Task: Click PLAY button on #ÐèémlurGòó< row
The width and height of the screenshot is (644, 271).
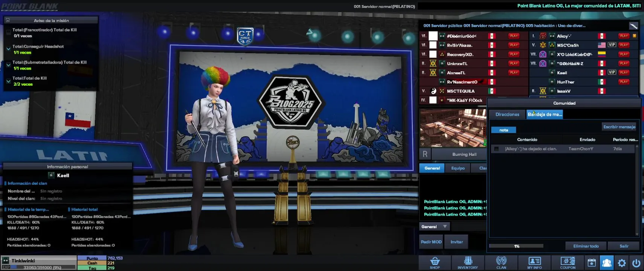Action: click(514, 36)
